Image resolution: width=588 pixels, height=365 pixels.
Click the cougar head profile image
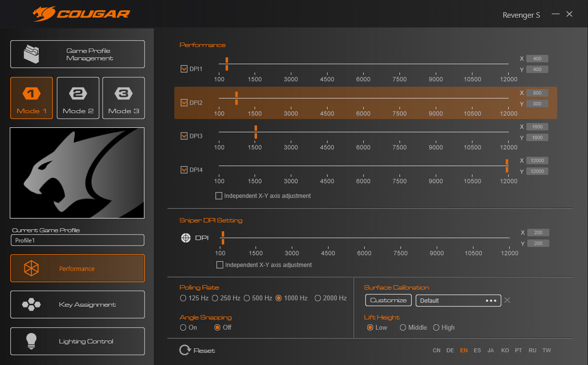77,173
